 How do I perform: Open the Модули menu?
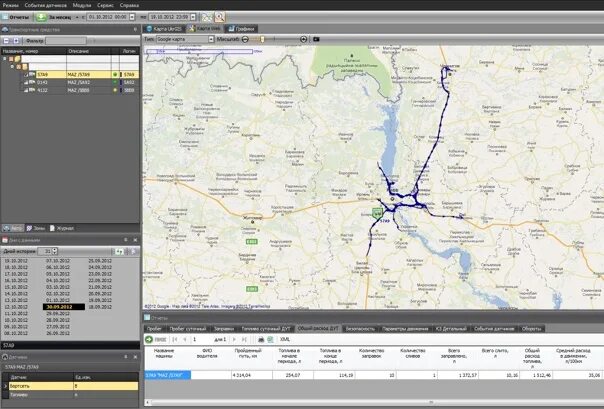click(82, 5)
